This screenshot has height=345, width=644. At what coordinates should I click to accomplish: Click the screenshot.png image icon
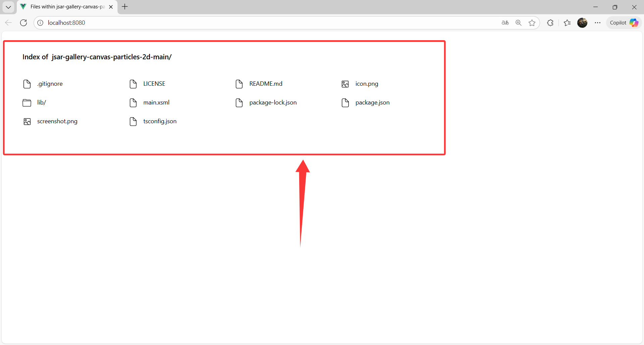[27, 122]
